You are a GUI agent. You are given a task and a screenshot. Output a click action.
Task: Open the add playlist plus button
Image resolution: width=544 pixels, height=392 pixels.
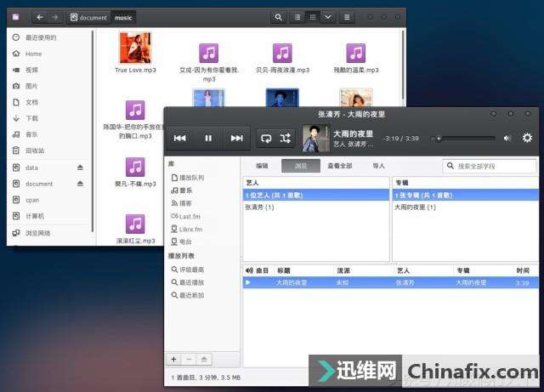173,360
